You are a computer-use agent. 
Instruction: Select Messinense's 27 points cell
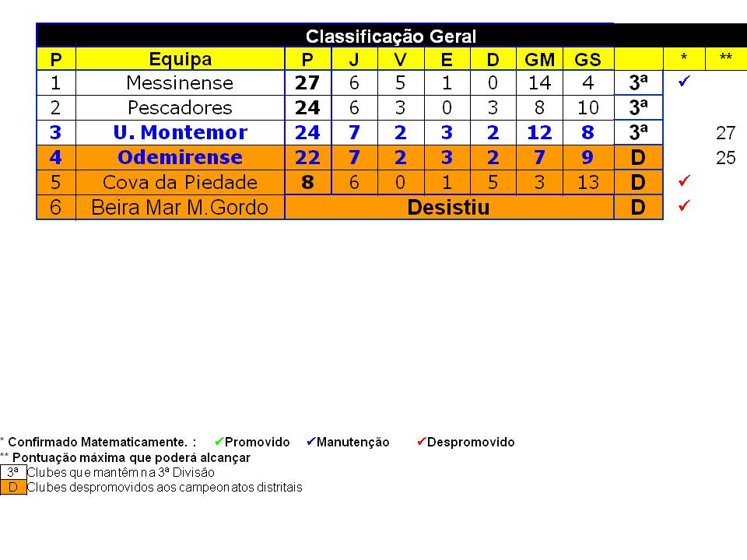click(x=307, y=83)
